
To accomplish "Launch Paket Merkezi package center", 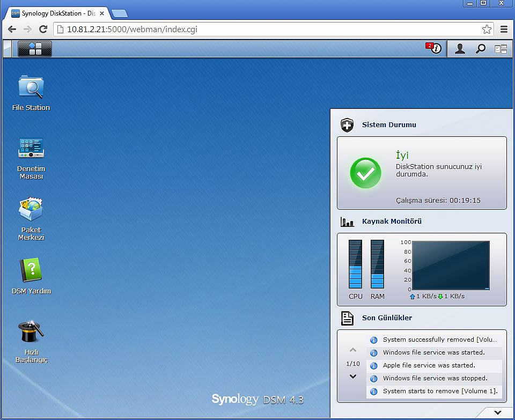I will click(x=31, y=210).
